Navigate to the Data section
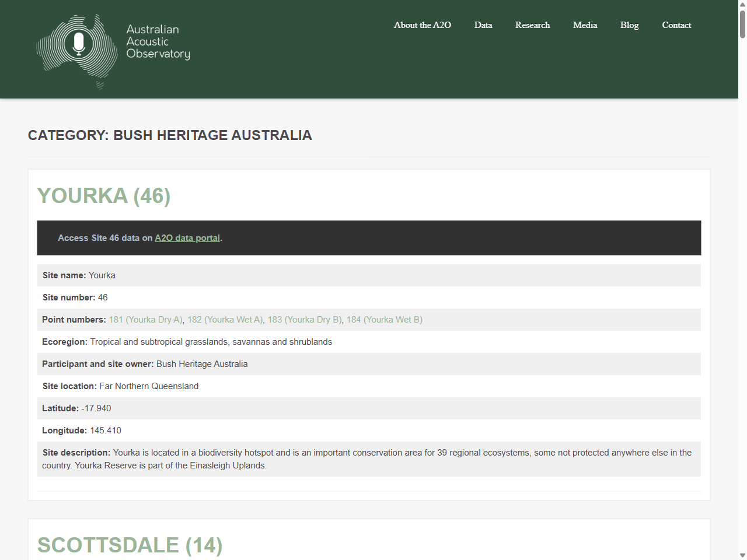This screenshot has width=747, height=560. [483, 25]
